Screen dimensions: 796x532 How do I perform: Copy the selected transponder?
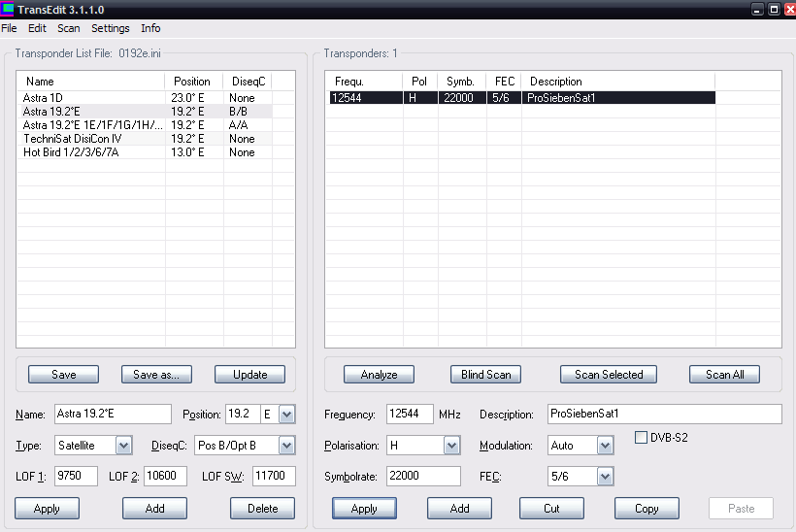pyautogui.click(x=647, y=508)
